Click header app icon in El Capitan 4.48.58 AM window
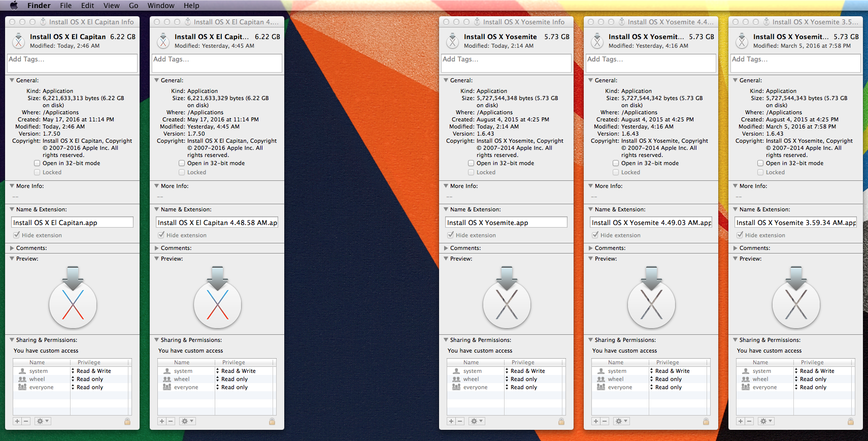The height and width of the screenshot is (441, 868). pos(163,41)
